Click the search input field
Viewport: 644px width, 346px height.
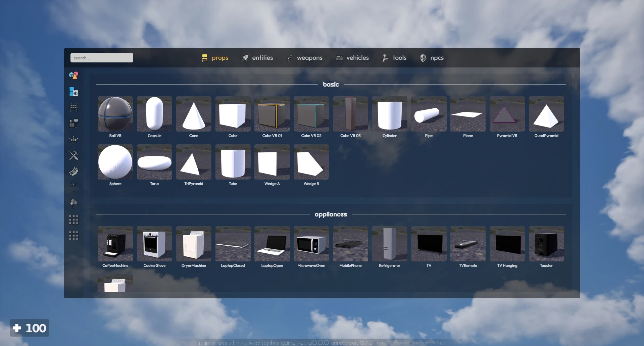coord(102,58)
